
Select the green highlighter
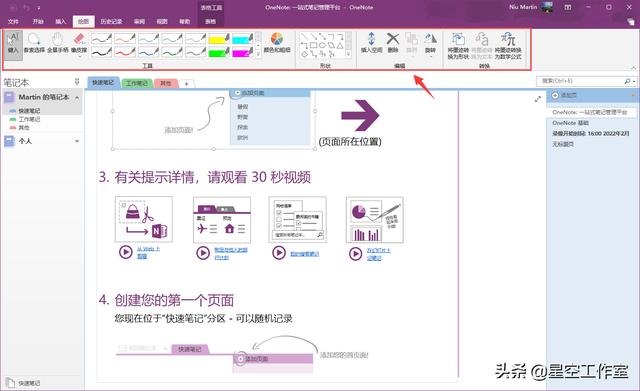(219, 52)
